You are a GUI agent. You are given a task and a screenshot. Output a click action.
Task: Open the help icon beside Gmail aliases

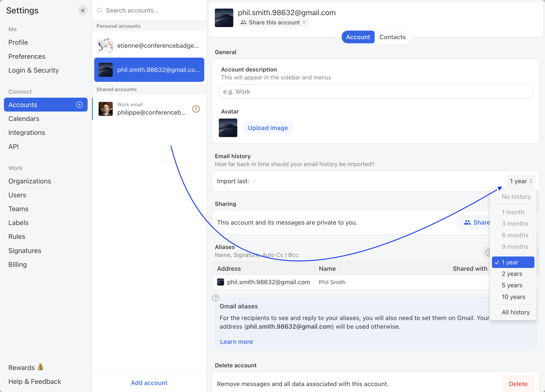pos(215,298)
